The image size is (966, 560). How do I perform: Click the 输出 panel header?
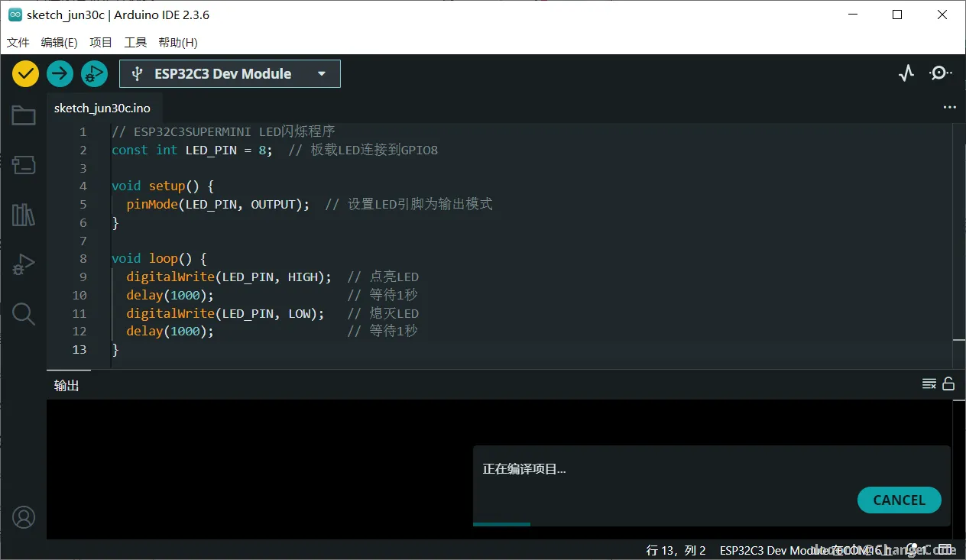pos(67,385)
